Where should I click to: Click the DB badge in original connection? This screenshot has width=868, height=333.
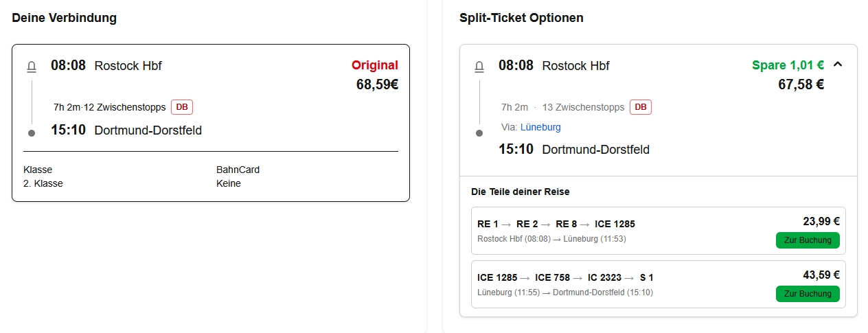pyautogui.click(x=182, y=107)
